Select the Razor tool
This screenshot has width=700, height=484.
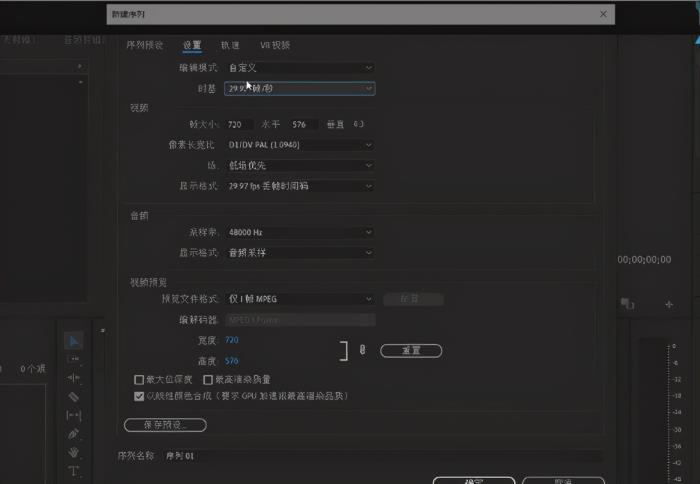(74, 397)
